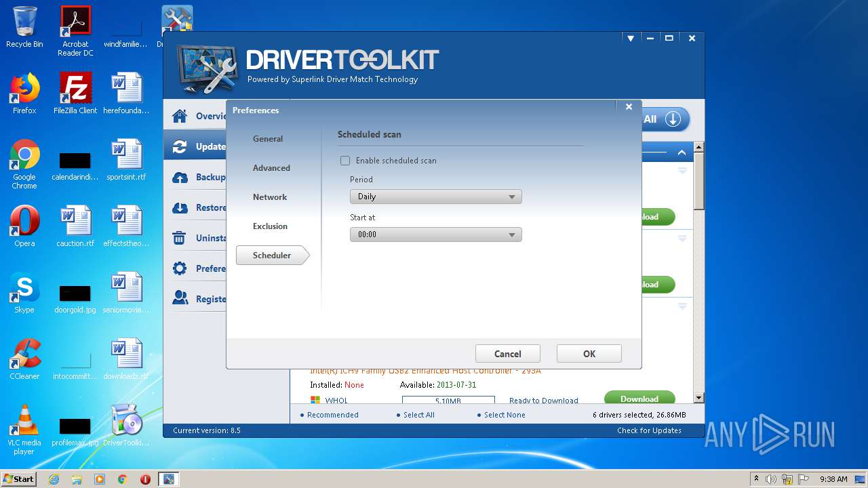Open the Start at time dropdown

[435, 235]
